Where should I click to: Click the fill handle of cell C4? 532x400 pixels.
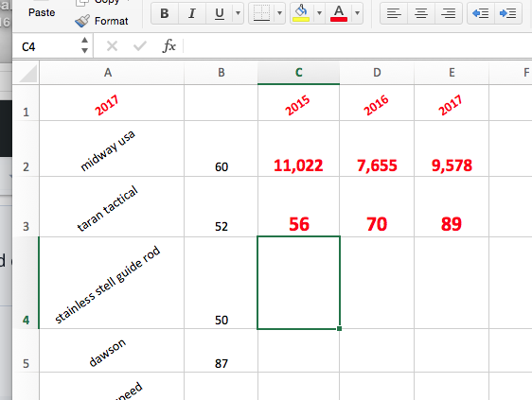(x=339, y=328)
